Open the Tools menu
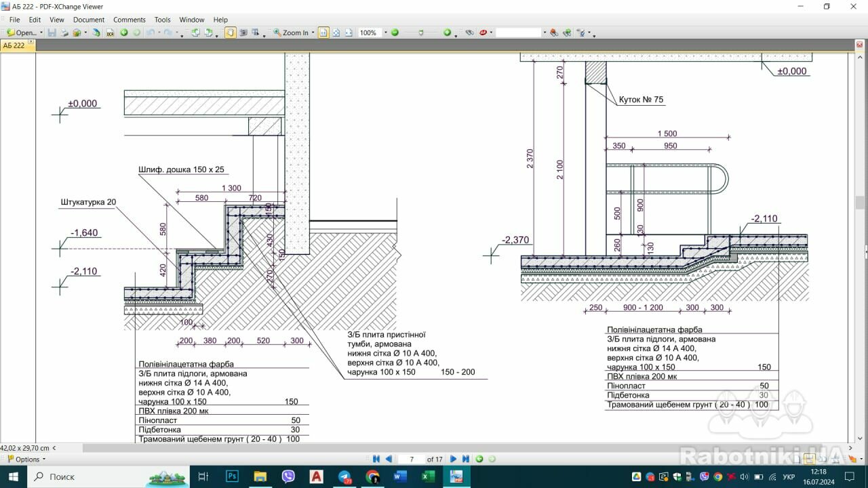The width and height of the screenshot is (868, 488). point(162,20)
